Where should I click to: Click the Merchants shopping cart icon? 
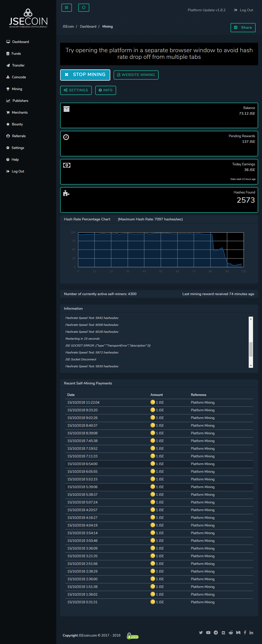[x=8, y=112]
